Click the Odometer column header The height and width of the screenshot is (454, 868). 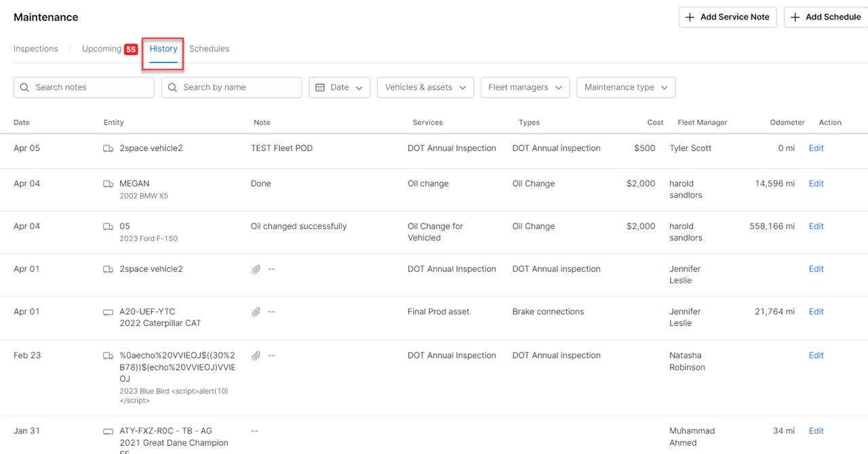(787, 123)
